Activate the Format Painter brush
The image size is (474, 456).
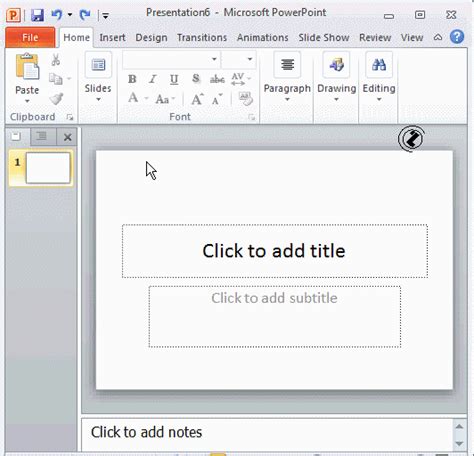point(56,99)
